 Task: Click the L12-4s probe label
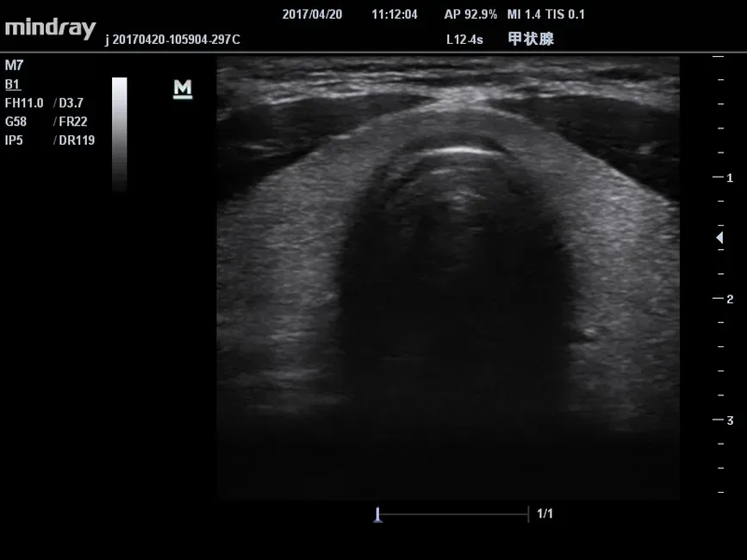(464, 39)
